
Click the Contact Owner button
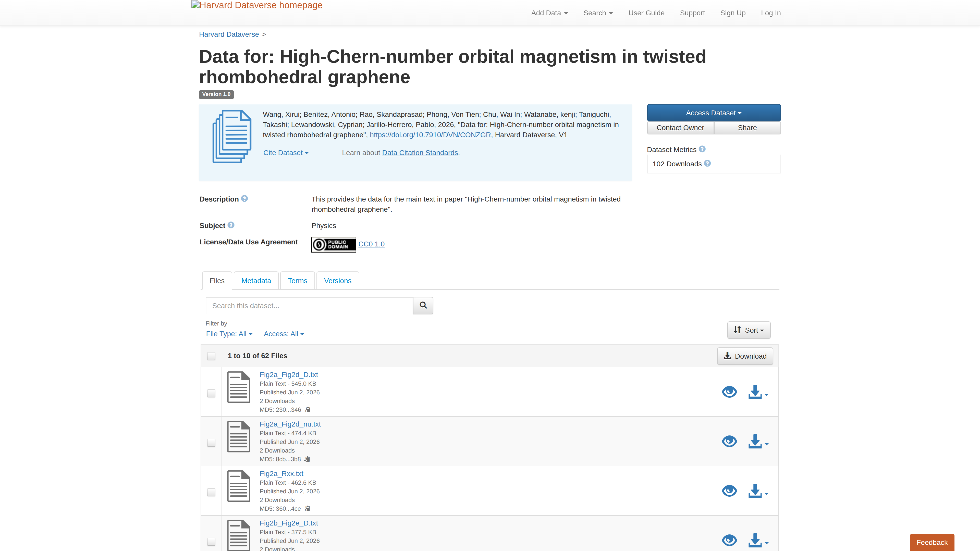(680, 128)
